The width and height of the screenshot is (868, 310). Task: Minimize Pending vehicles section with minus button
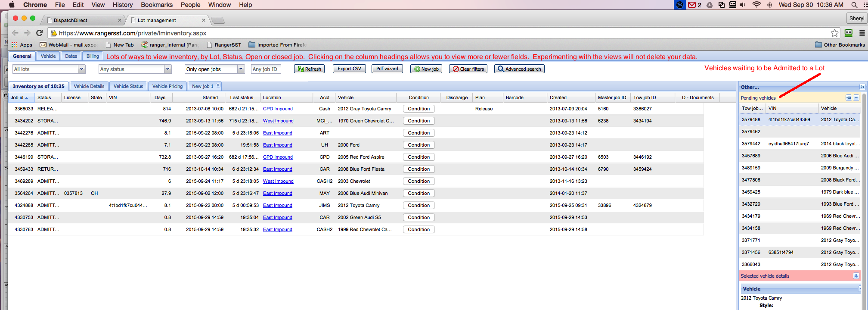(x=856, y=98)
